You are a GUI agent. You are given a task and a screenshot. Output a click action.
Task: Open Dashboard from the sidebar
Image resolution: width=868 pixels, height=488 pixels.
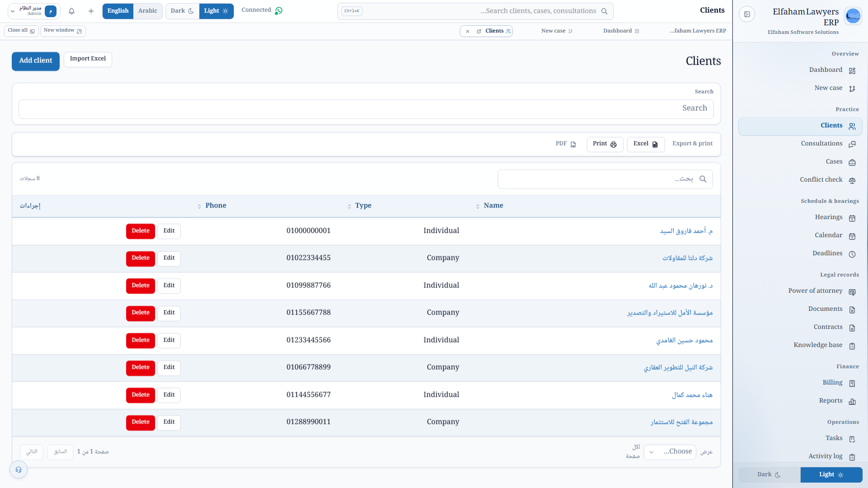pyautogui.click(x=800, y=70)
